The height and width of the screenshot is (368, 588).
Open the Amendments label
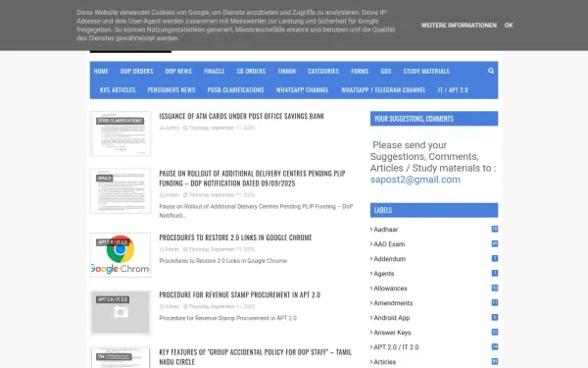393,303
